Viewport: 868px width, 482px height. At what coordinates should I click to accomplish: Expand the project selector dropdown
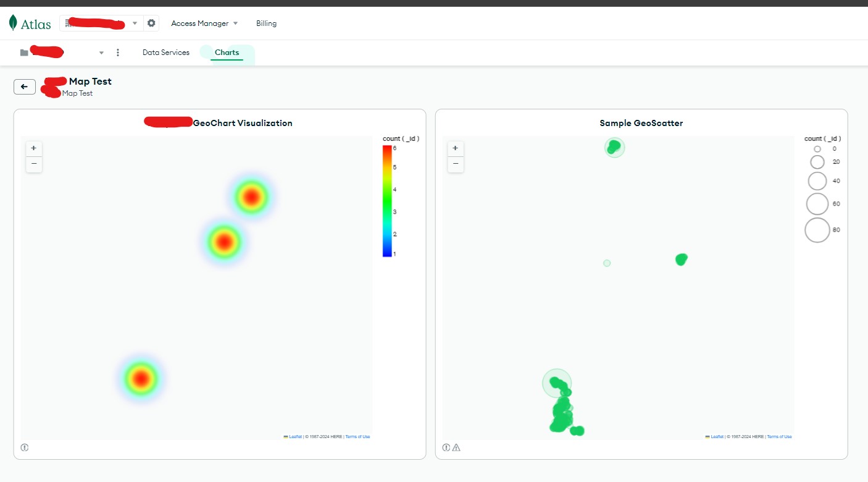tap(101, 53)
